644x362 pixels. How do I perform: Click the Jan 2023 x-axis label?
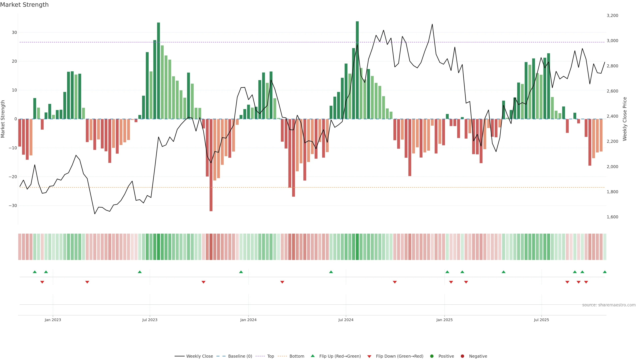tap(53, 320)
